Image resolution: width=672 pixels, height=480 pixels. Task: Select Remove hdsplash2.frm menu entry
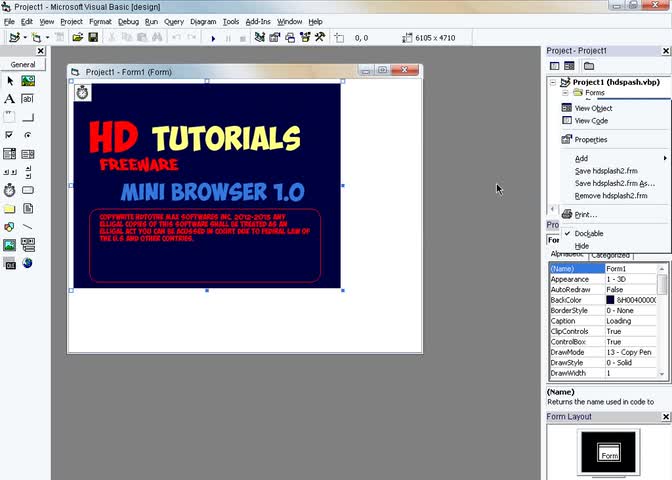coord(615,196)
